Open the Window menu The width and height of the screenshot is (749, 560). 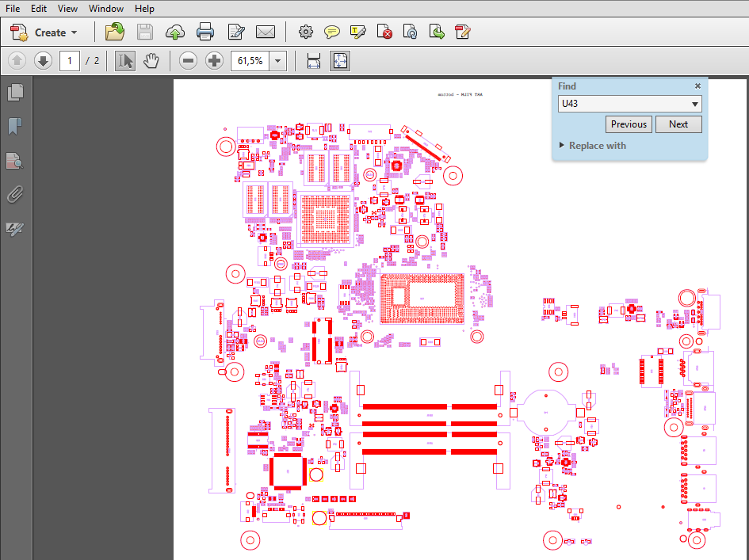point(105,9)
